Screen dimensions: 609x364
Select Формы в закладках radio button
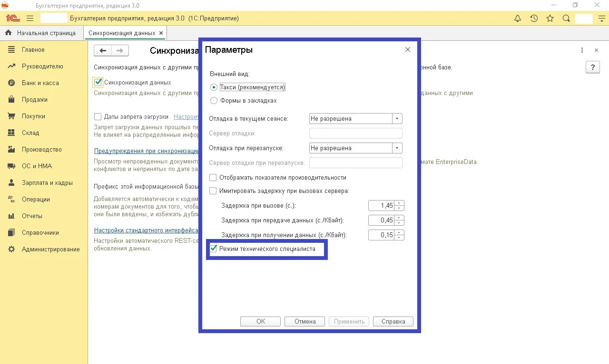click(x=214, y=101)
